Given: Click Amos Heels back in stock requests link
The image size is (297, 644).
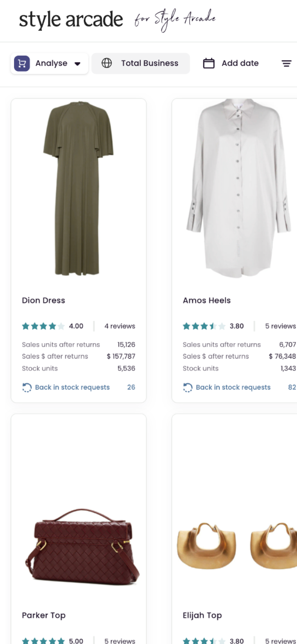Looking at the screenshot, I should [x=233, y=387].
